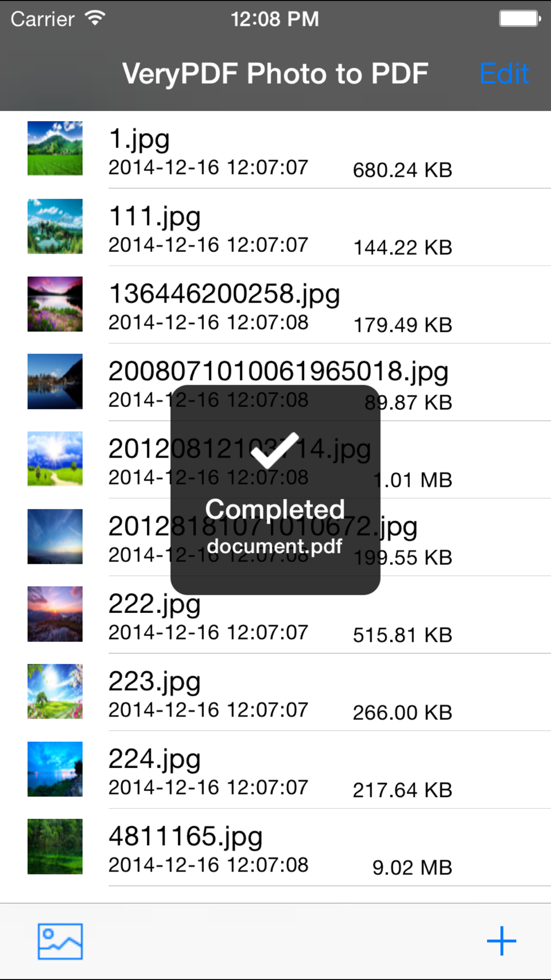Viewport: 551px width, 980px height.
Task: Tap the Completed checkmark icon
Action: (275, 450)
